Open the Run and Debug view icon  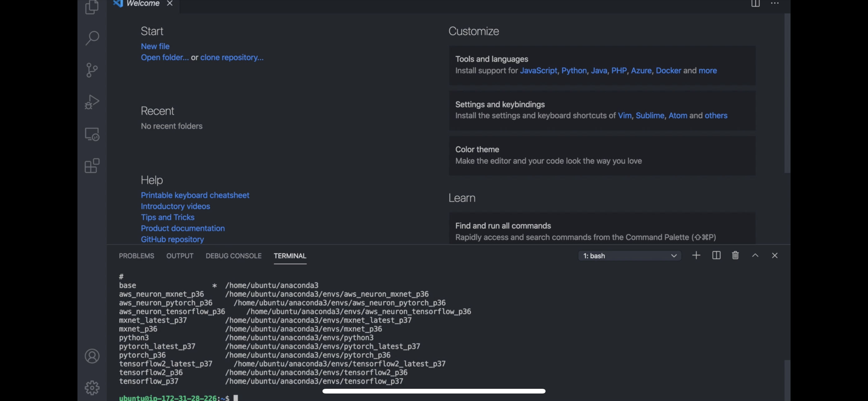(x=92, y=102)
